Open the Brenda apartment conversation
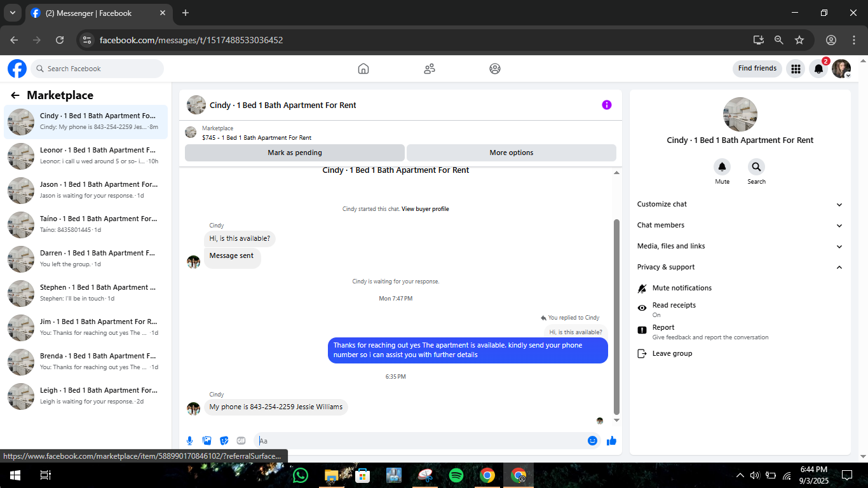This screenshot has width=868, height=488. 86,362
